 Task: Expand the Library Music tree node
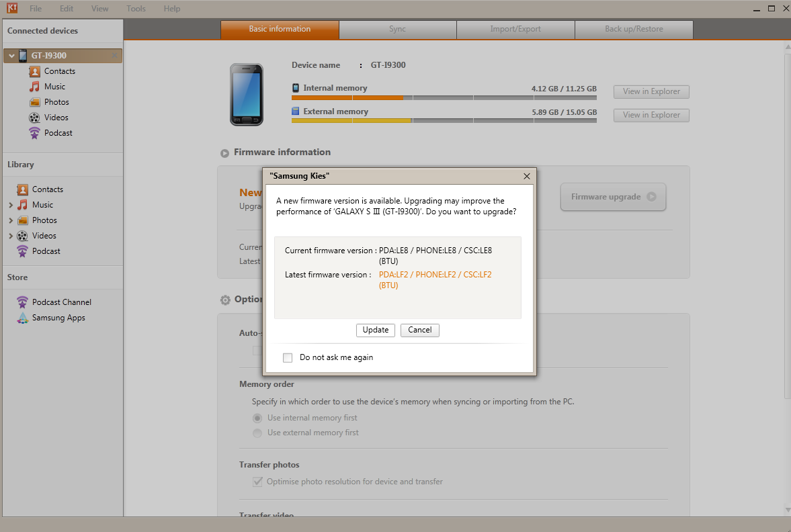pos(11,205)
